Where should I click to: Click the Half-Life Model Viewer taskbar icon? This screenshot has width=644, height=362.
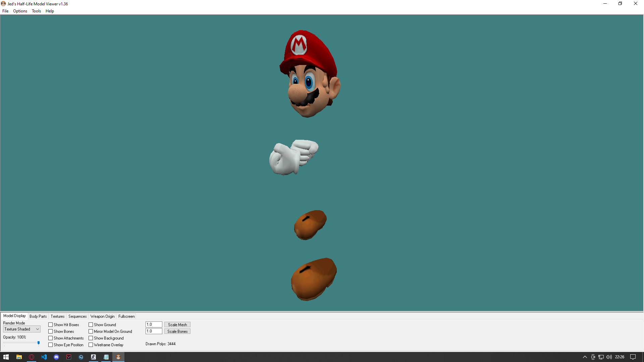[x=118, y=357]
